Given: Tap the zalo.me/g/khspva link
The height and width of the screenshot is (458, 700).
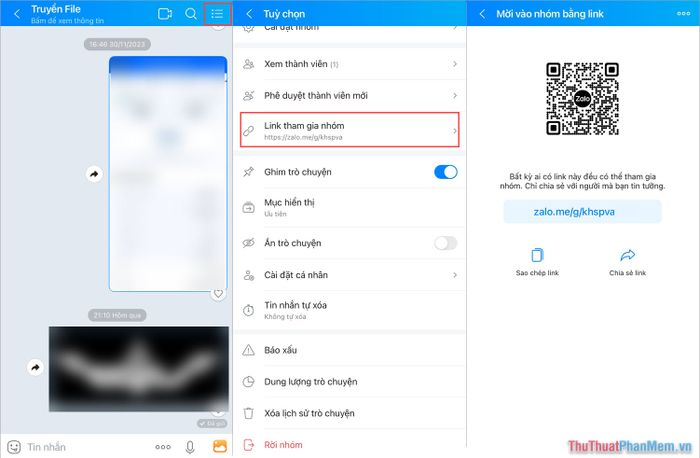Looking at the screenshot, I should (x=583, y=212).
